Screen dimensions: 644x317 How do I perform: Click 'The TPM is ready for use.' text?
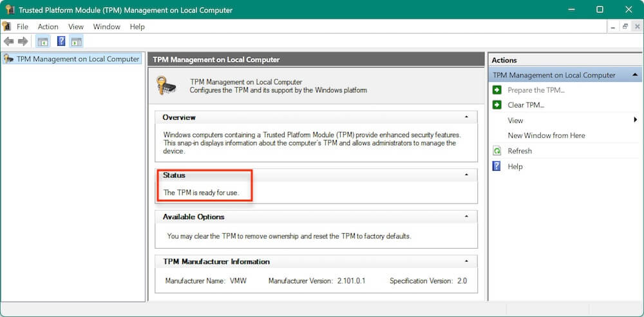pos(201,192)
